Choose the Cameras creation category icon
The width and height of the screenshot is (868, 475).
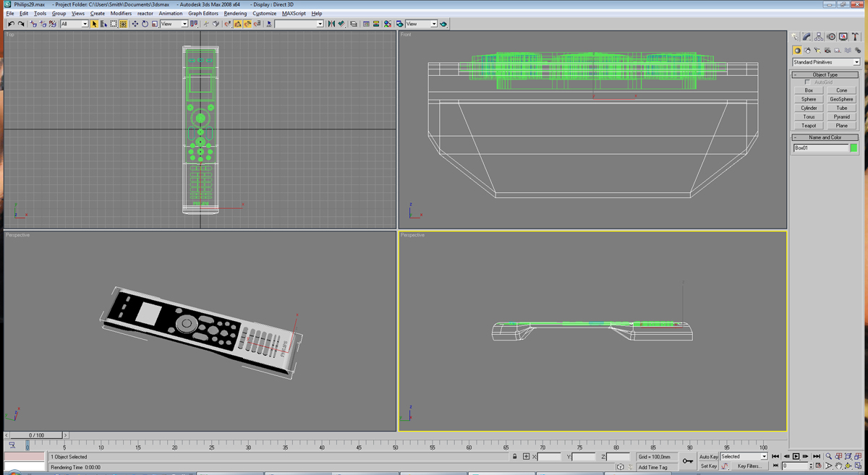pos(827,51)
